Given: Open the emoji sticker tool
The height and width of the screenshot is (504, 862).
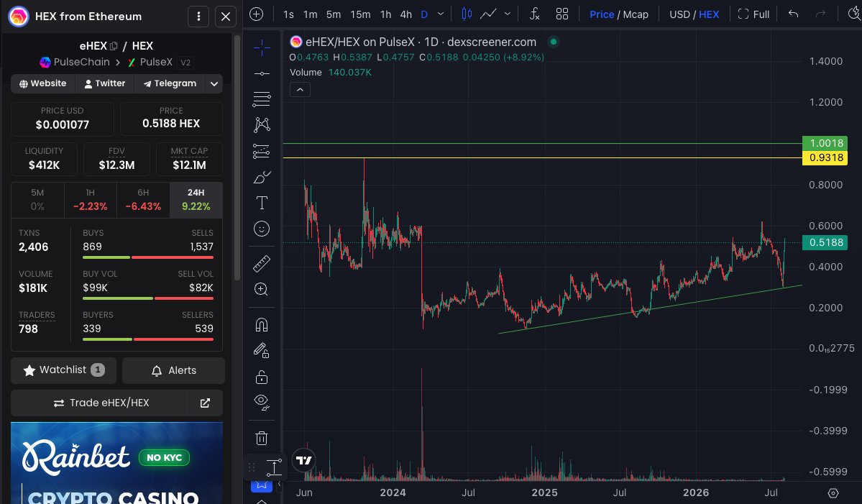Looking at the screenshot, I should pyautogui.click(x=262, y=229).
